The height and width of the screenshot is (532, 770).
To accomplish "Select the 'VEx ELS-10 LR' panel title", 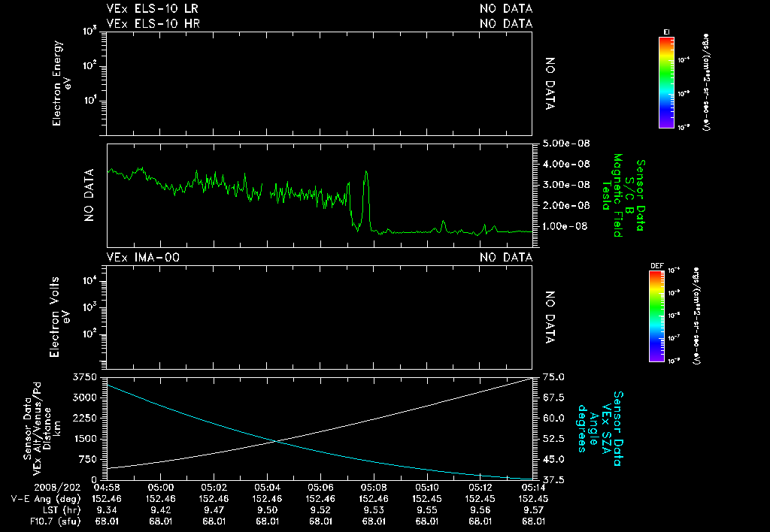I will click(152, 9).
